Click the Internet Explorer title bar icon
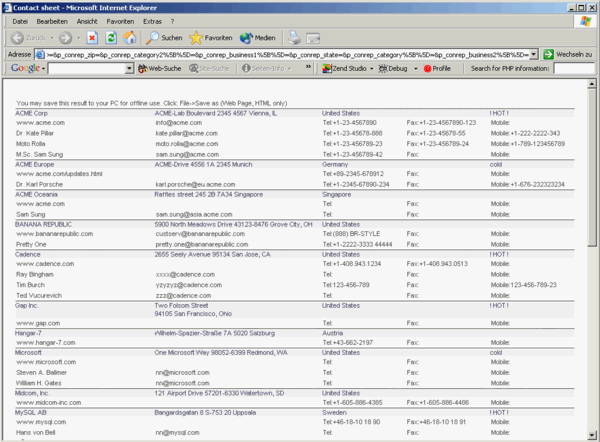600x442 pixels. click(x=7, y=8)
